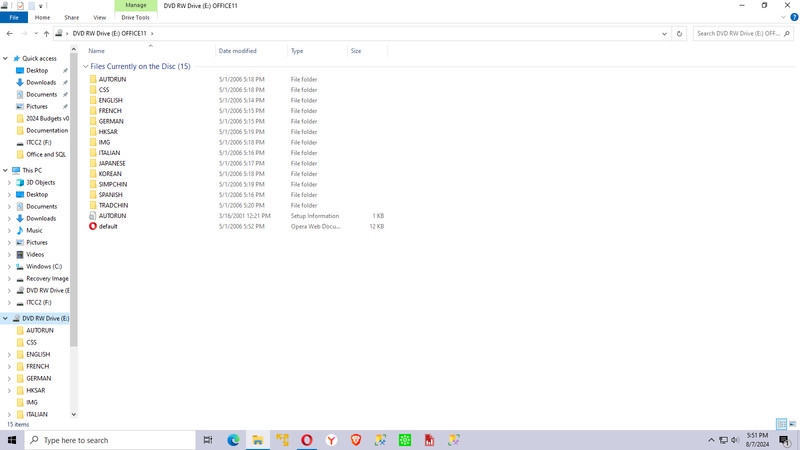This screenshot has width=800, height=450.
Task: Collapse the Quick access tree node
Action: [5, 59]
